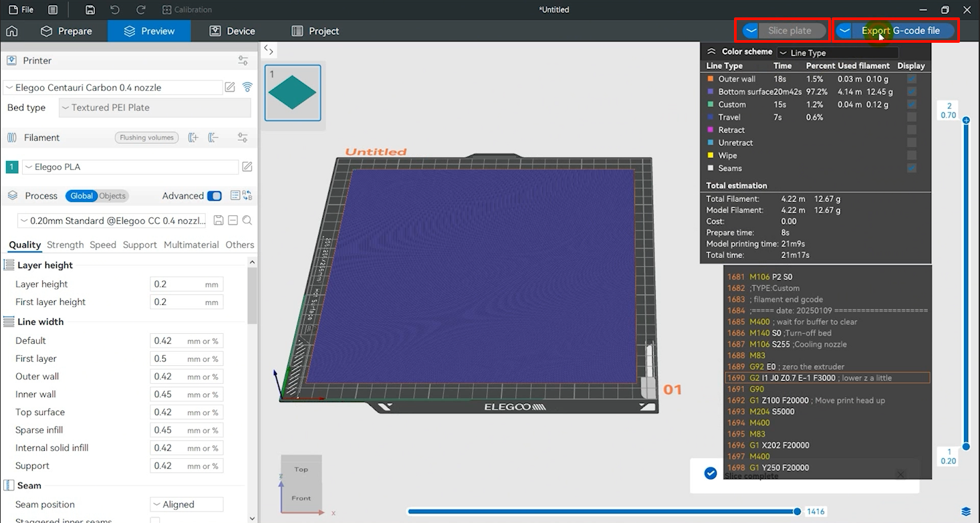Open the Line Type color scheme dropdown
The image size is (980, 523).
click(838, 51)
